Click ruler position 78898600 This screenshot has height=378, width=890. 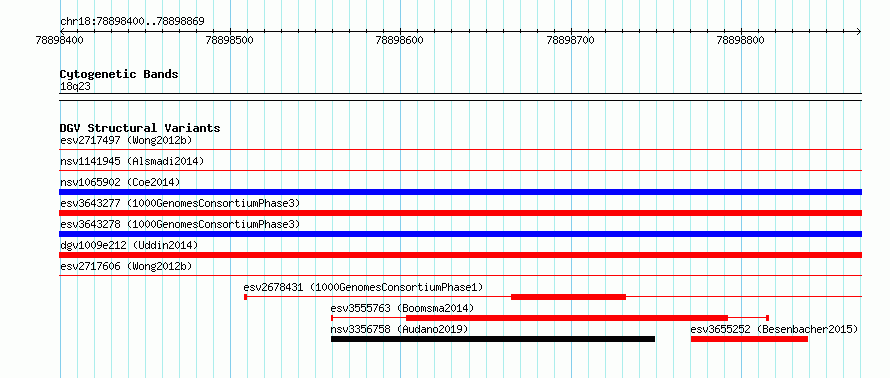[x=400, y=40]
